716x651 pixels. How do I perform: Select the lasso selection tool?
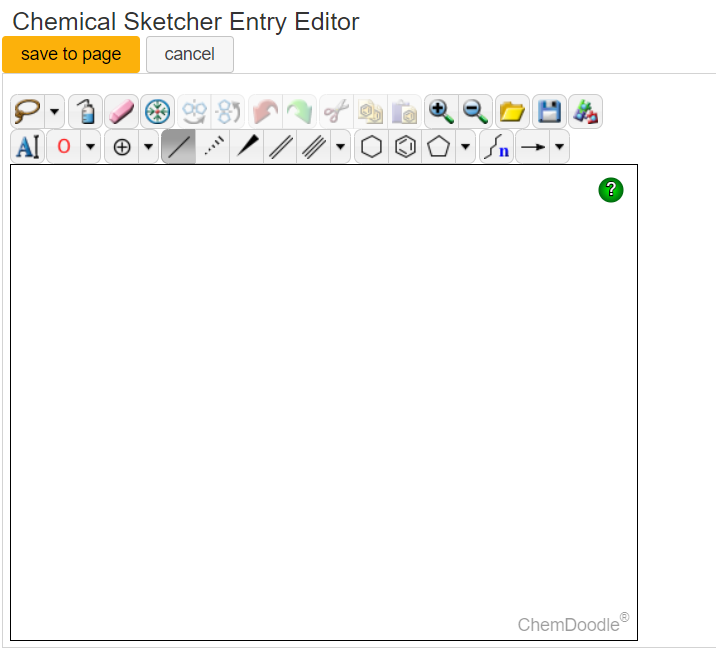pyautogui.click(x=27, y=111)
